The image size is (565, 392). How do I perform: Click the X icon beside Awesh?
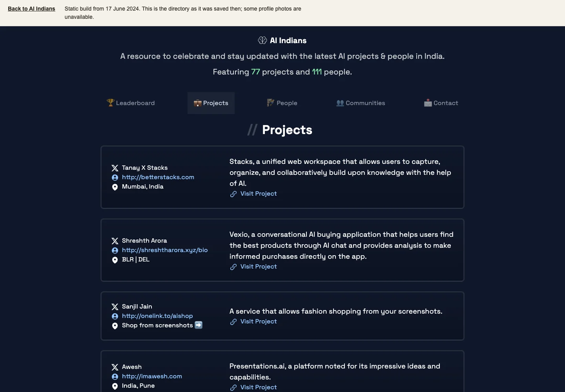115,367
